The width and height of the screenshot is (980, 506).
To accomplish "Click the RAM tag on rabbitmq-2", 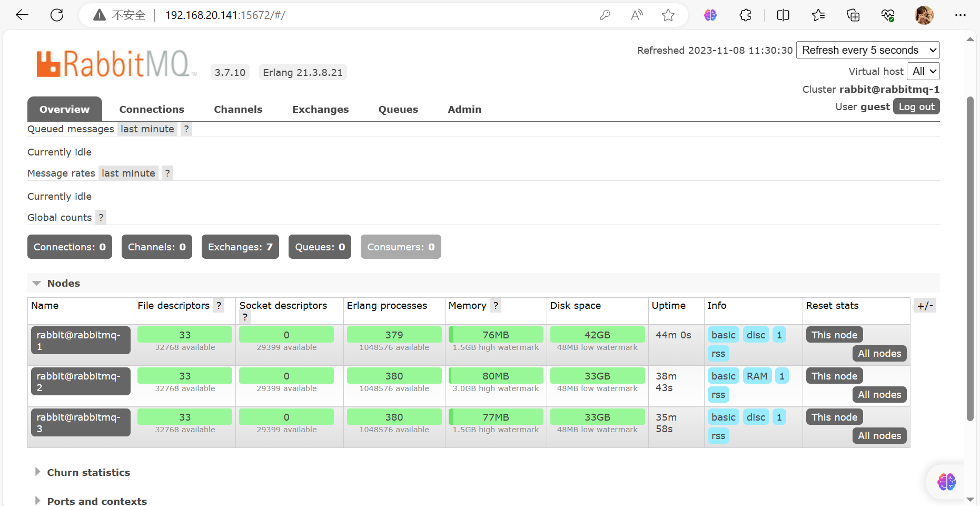I will pos(757,376).
